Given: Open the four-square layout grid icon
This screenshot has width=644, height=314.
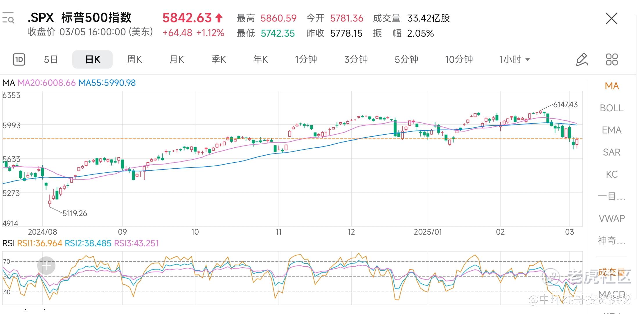Looking at the screenshot, I should [x=612, y=60].
